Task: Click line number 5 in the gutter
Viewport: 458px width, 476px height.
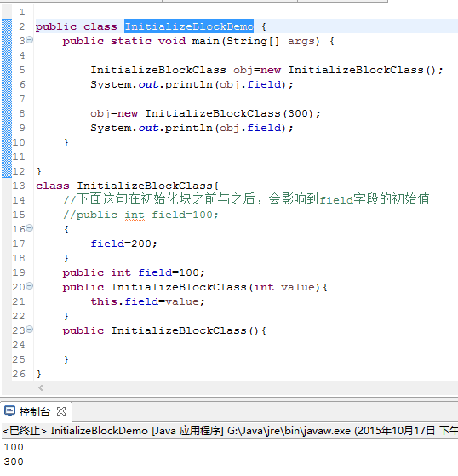Action: 22,70
